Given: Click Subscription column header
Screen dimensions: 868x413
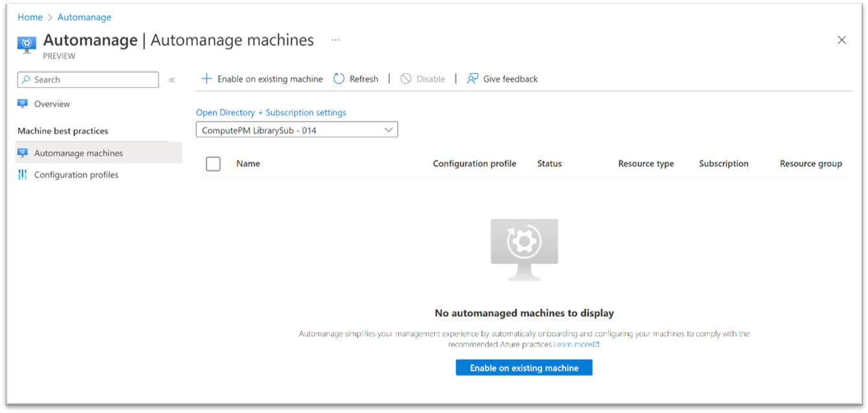Looking at the screenshot, I should pos(724,164).
